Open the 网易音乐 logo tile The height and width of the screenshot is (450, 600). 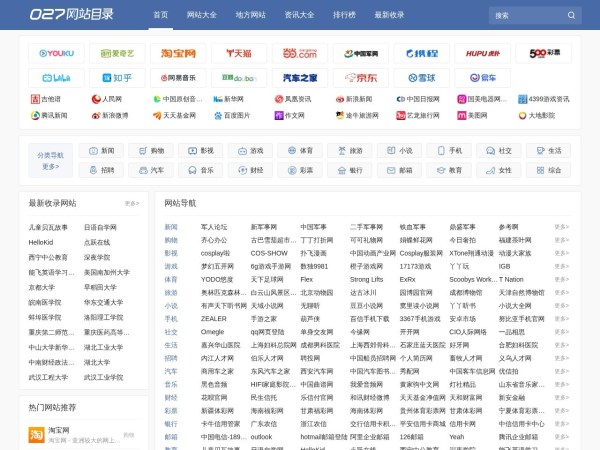coord(178,78)
